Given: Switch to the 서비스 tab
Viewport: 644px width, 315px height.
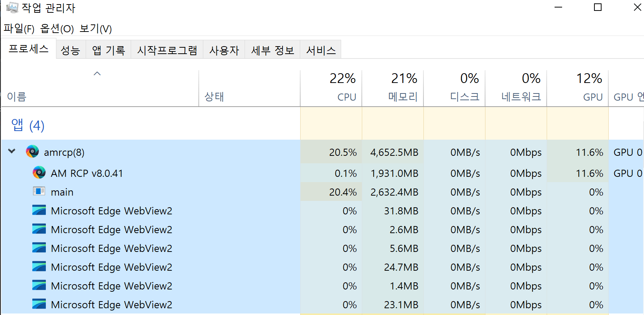Looking at the screenshot, I should tap(320, 50).
